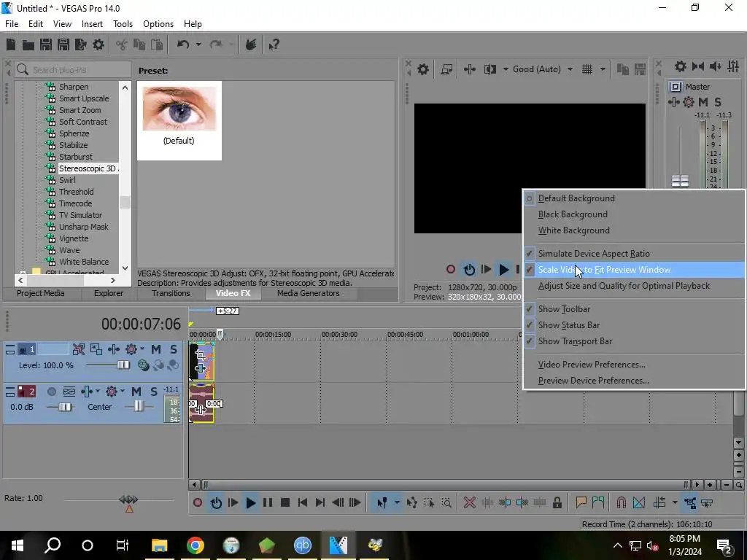Open Video Output FX in preview toolbar
Viewport: 747px width, 560px height.
tap(469, 69)
